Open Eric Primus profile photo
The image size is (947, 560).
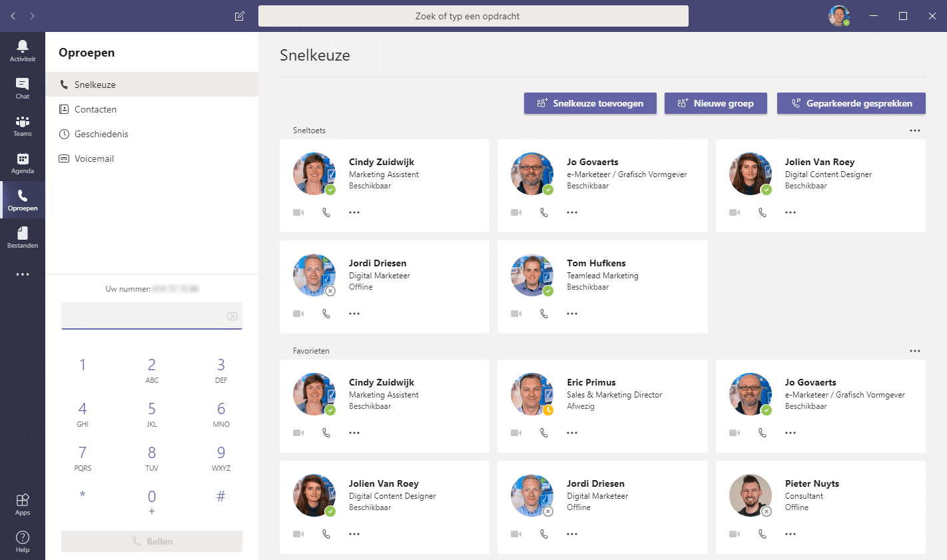pyautogui.click(x=532, y=394)
